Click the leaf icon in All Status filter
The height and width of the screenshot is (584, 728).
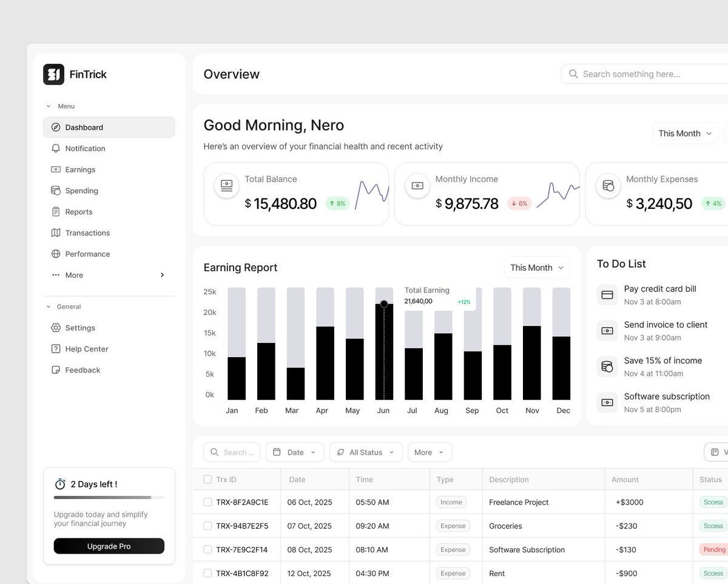pos(340,452)
